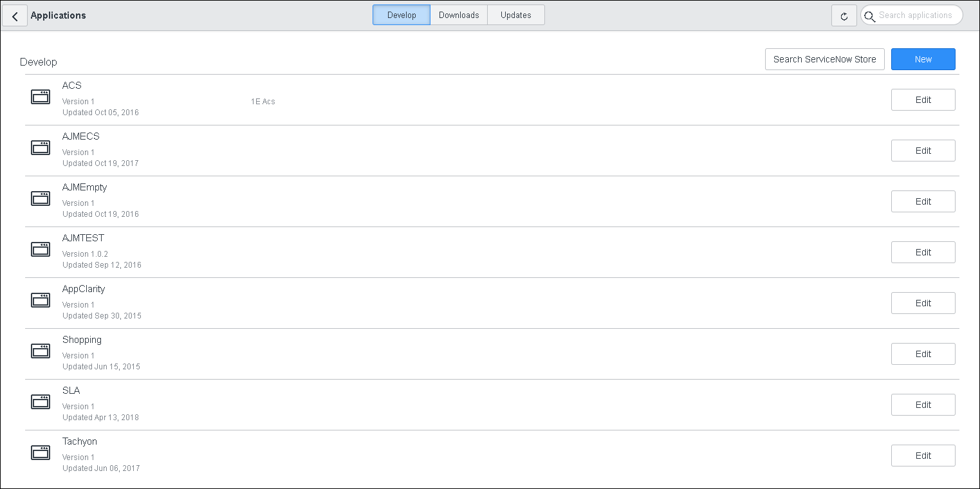This screenshot has width=980, height=489.
Task: Open the AppClarity application name link
Action: click(x=84, y=289)
